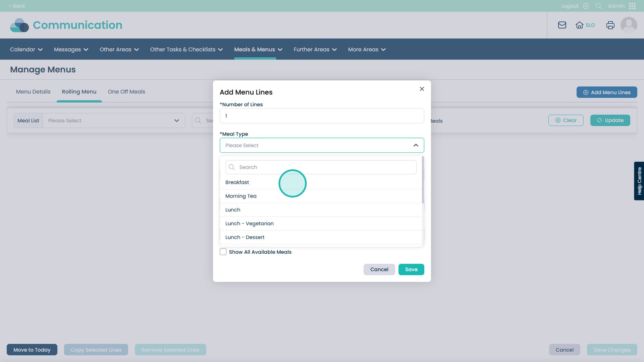The image size is (644, 362).
Task: Click the printer icon
Action: 610,25
